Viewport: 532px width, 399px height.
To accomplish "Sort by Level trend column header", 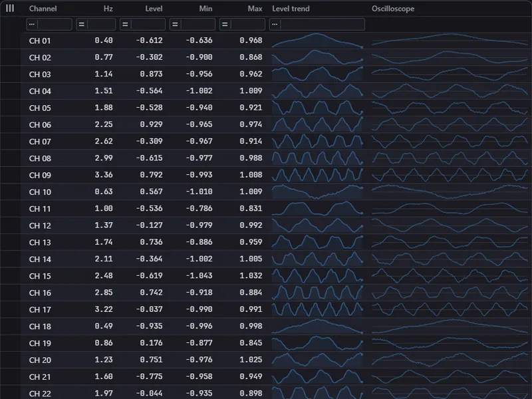I will pyautogui.click(x=291, y=9).
